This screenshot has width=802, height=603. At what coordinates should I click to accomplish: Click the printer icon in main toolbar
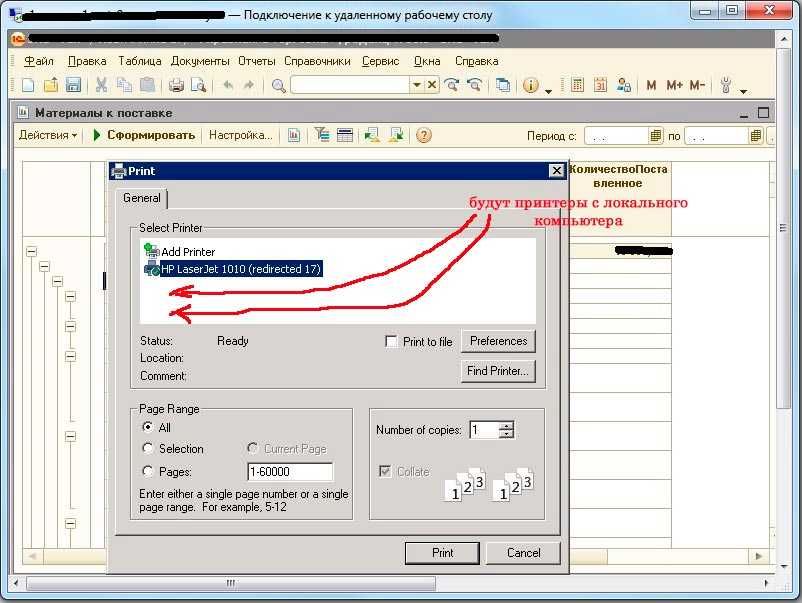(177, 86)
